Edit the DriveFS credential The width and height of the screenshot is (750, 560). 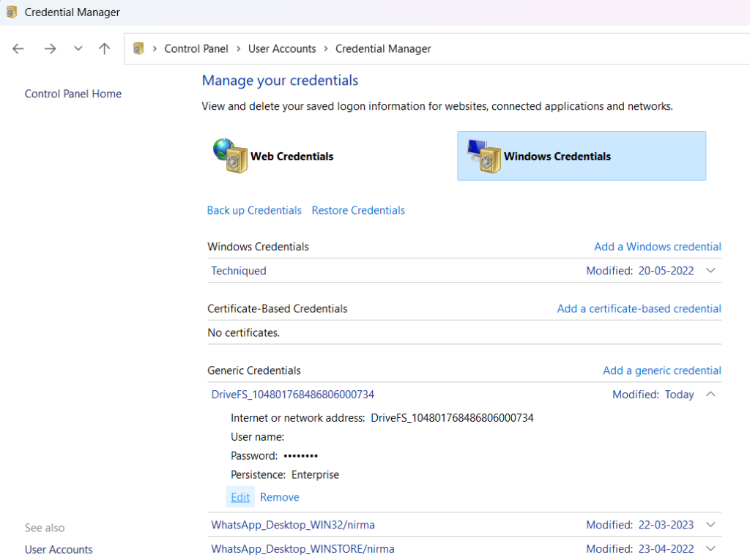click(x=240, y=497)
